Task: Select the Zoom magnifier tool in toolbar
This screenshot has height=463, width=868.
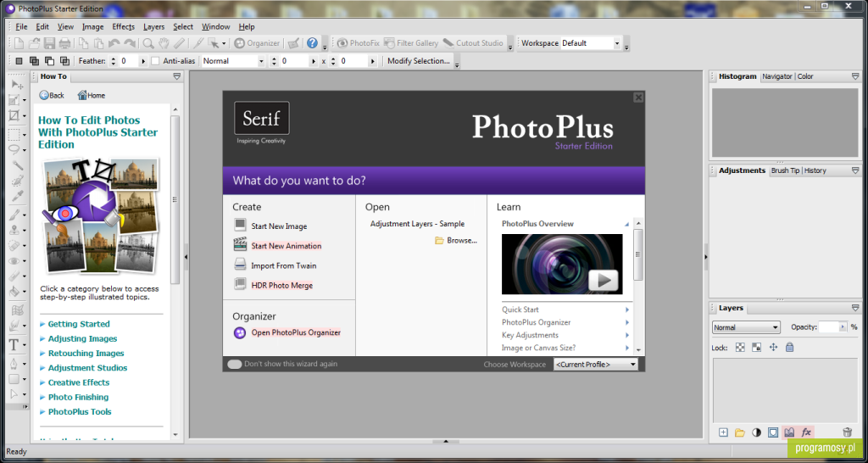Action: pos(148,43)
